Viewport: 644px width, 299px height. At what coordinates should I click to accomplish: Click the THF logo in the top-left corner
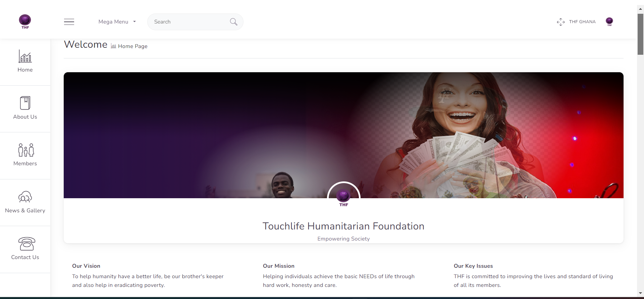(x=25, y=22)
